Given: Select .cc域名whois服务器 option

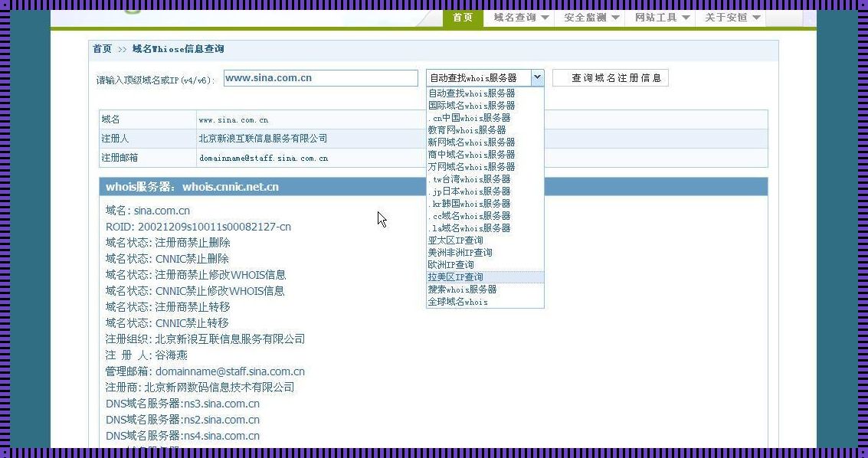Looking at the screenshot, I should (x=485, y=216).
